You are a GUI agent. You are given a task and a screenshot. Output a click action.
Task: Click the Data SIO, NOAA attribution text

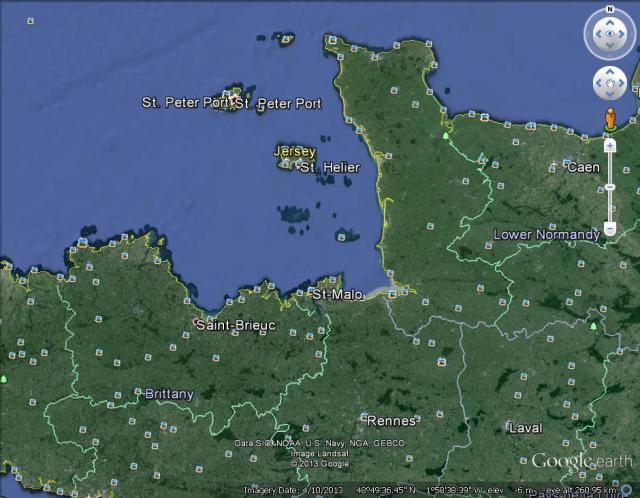(320, 443)
